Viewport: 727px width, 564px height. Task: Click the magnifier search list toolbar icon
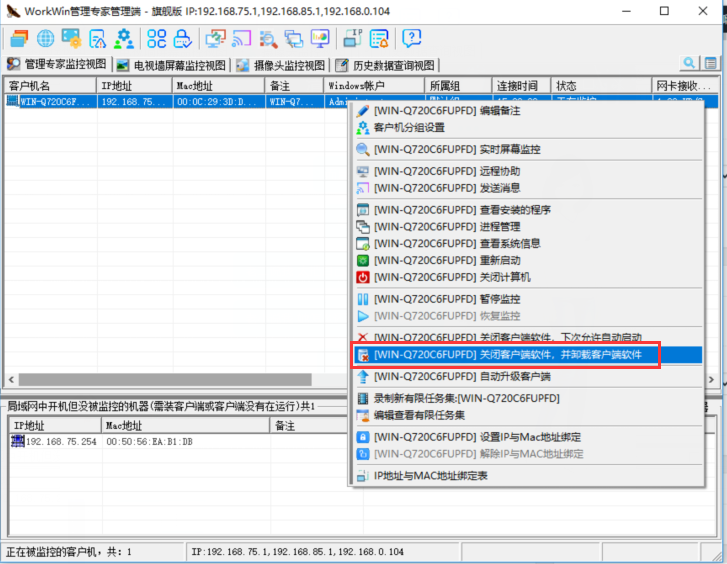click(x=268, y=38)
